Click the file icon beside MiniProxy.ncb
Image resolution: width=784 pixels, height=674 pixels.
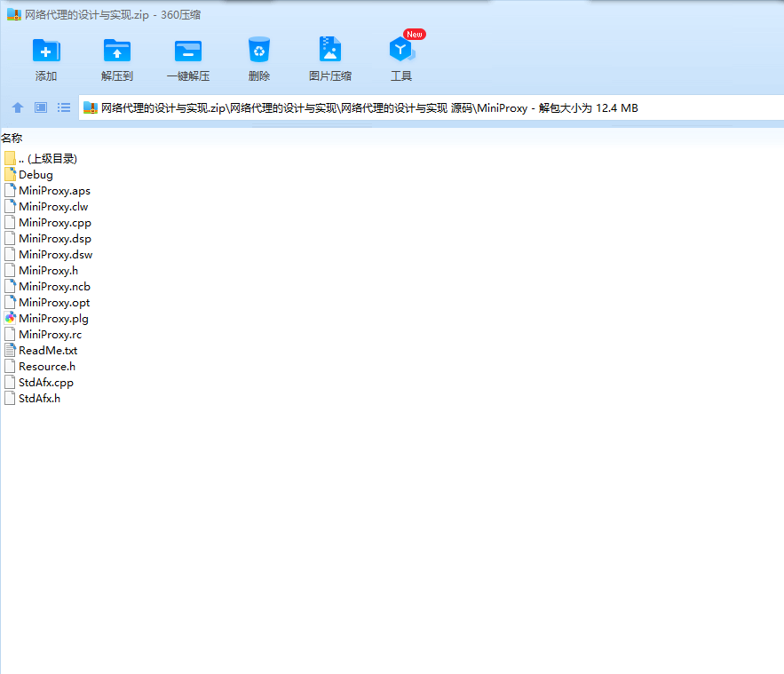[x=10, y=287]
